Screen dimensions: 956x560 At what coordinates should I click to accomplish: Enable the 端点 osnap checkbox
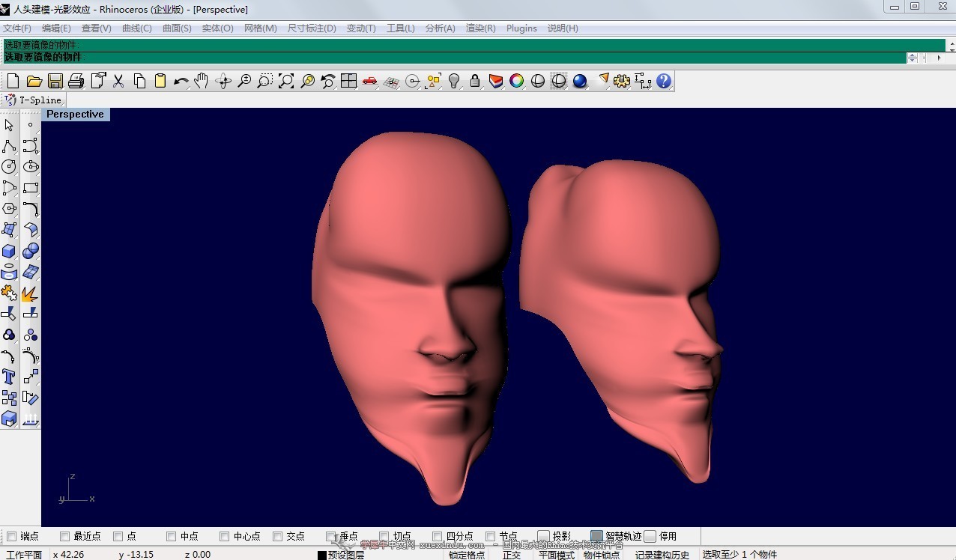11,536
